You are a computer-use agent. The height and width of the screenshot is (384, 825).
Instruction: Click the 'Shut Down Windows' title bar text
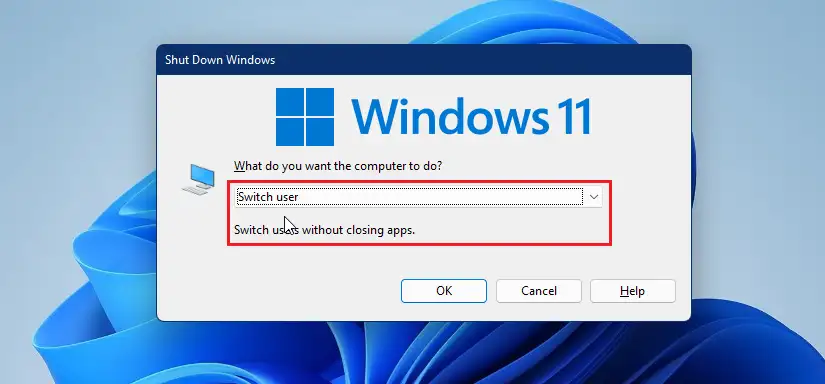[x=220, y=60]
